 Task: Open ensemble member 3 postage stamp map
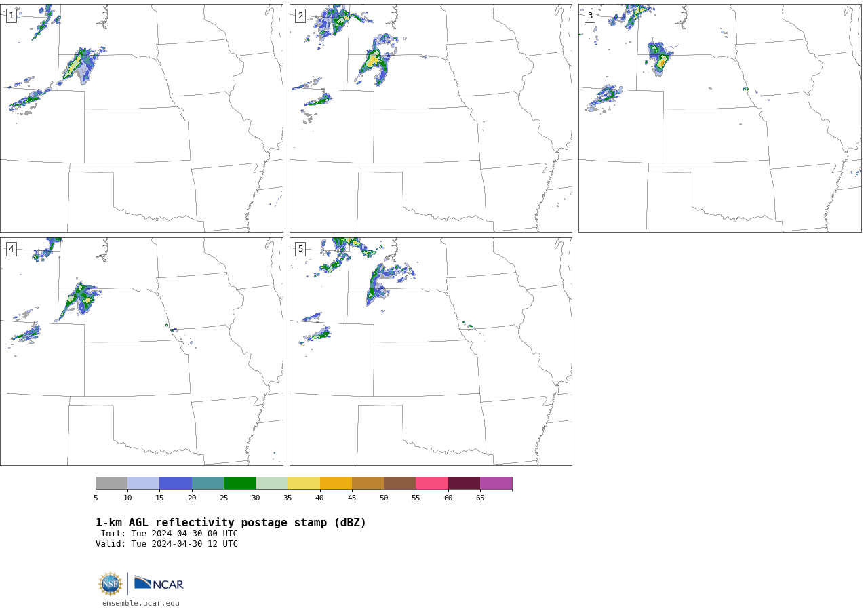(719, 118)
